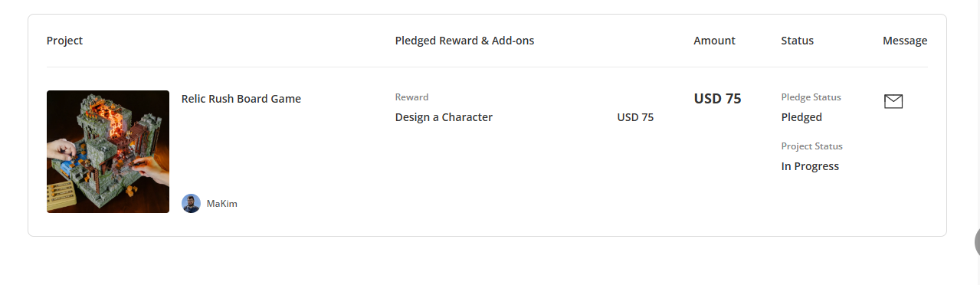Click the Status column header
The image size is (980, 285).
[x=798, y=41]
